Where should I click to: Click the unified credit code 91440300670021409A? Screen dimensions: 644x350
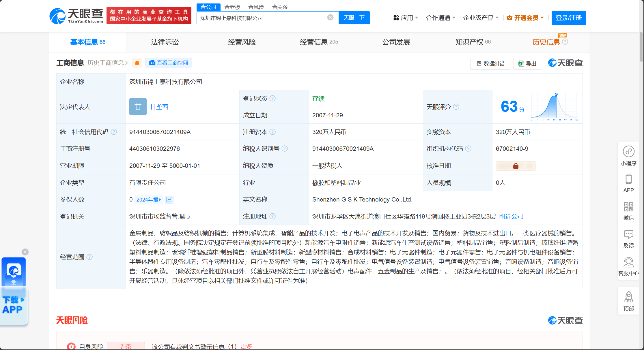pyautogui.click(x=160, y=132)
